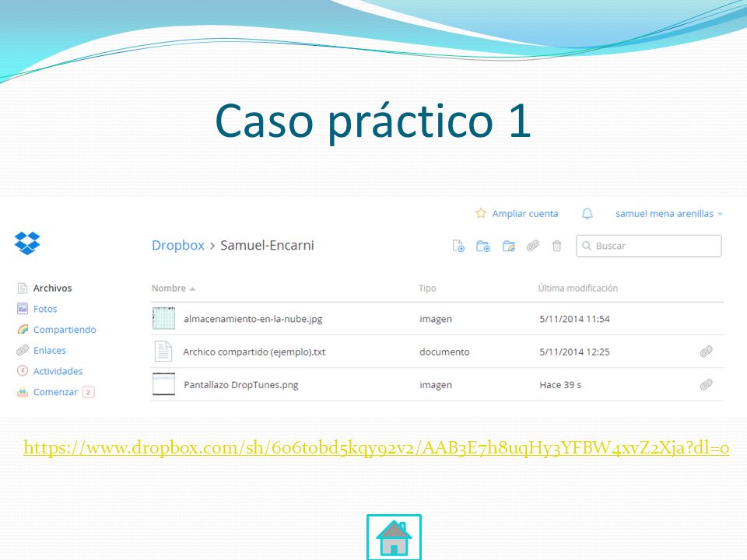
Task: Click the Enlaces chain icon in sidebar
Action: pyautogui.click(x=23, y=351)
